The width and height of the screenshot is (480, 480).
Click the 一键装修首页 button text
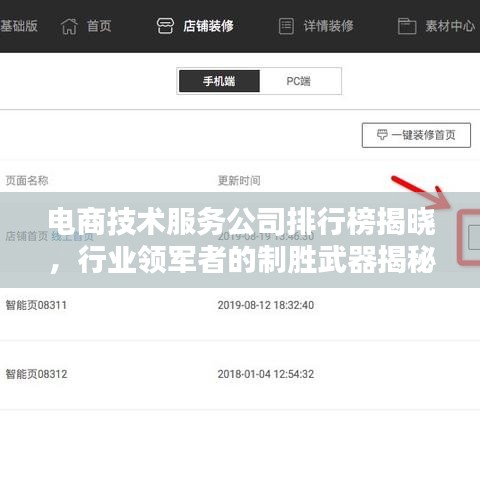pyautogui.click(x=423, y=135)
